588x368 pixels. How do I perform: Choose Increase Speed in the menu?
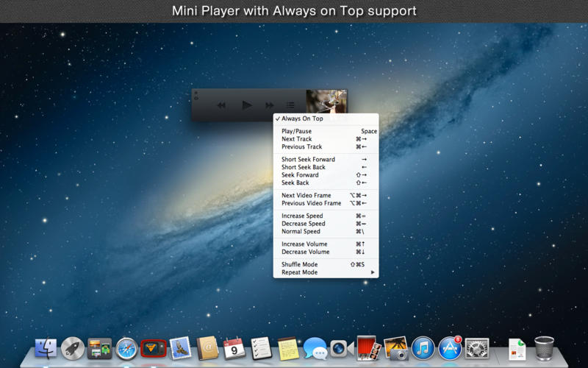[x=326, y=216]
